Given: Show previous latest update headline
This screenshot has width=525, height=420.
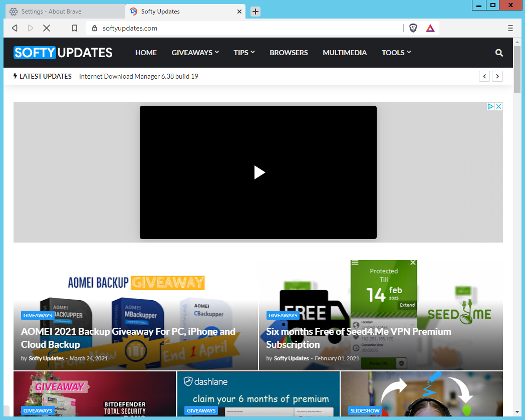Looking at the screenshot, I should 484,76.
